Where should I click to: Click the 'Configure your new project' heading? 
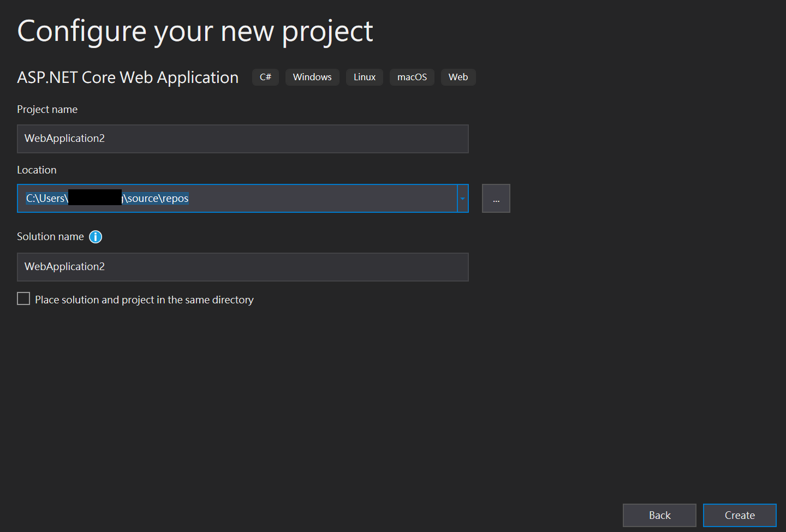pyautogui.click(x=195, y=31)
